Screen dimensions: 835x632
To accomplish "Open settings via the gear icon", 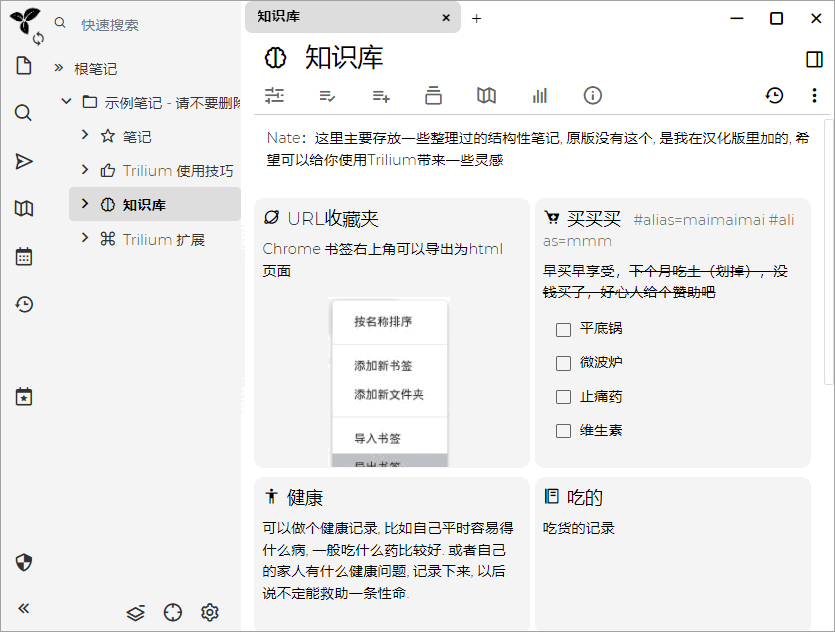I will click(209, 612).
